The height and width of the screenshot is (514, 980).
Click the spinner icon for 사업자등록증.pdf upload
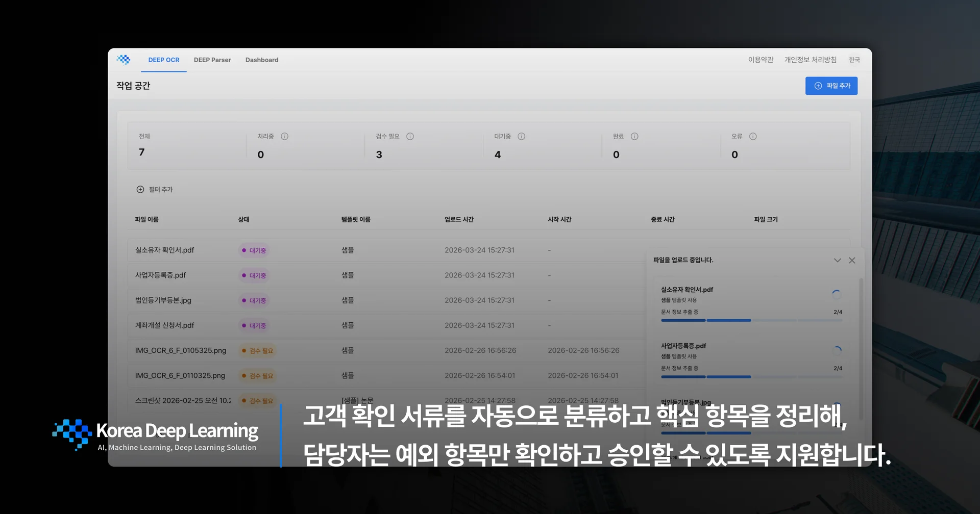[x=838, y=350]
